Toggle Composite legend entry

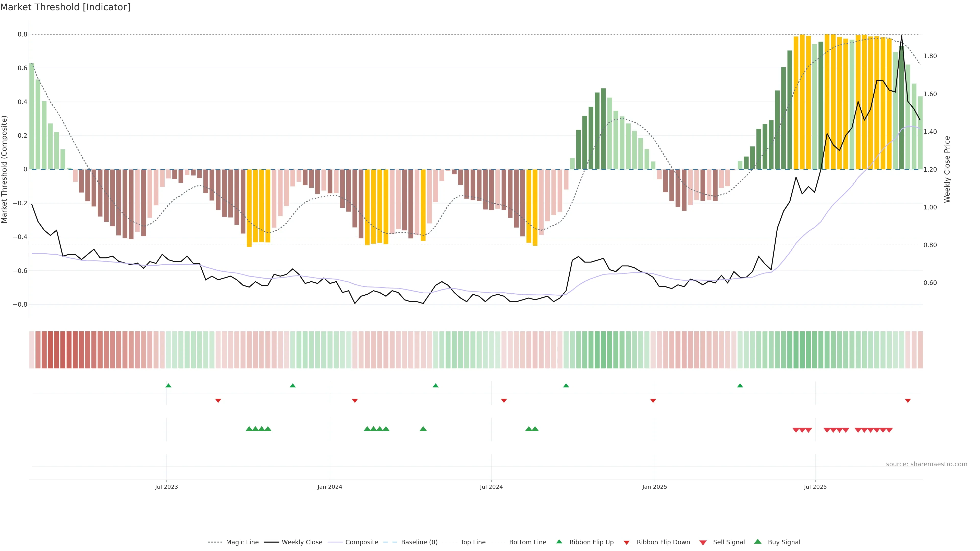click(361, 542)
